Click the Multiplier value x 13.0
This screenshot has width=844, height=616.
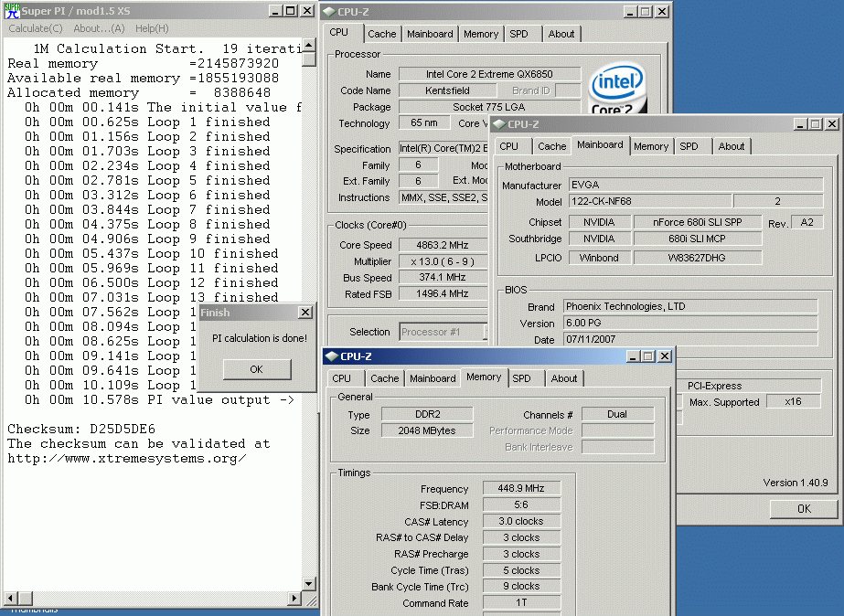[443, 261]
